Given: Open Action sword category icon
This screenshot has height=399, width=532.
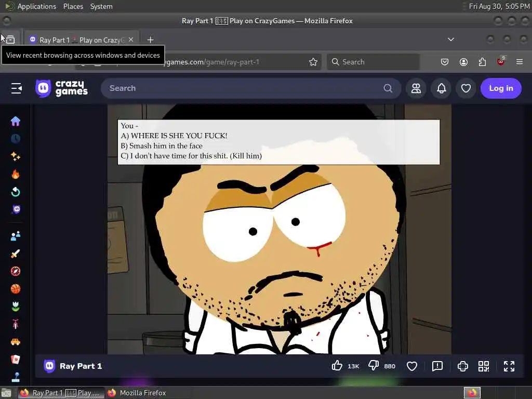Looking at the screenshot, I should pyautogui.click(x=15, y=254).
